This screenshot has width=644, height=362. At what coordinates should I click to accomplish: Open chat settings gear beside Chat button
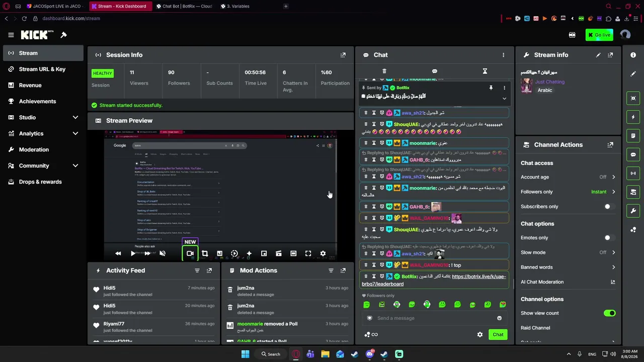point(480,335)
